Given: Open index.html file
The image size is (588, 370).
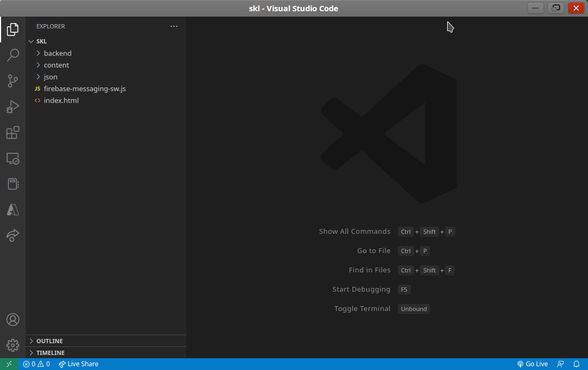Looking at the screenshot, I should click(106, 101).
